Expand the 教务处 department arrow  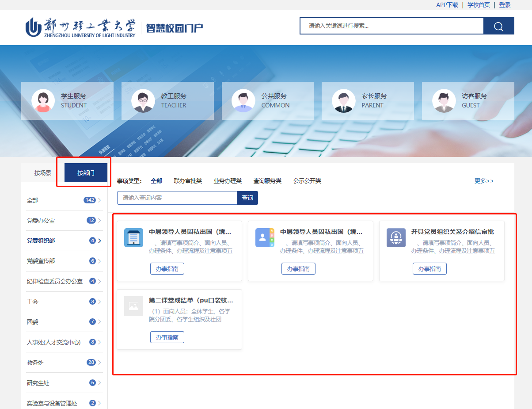99,363
